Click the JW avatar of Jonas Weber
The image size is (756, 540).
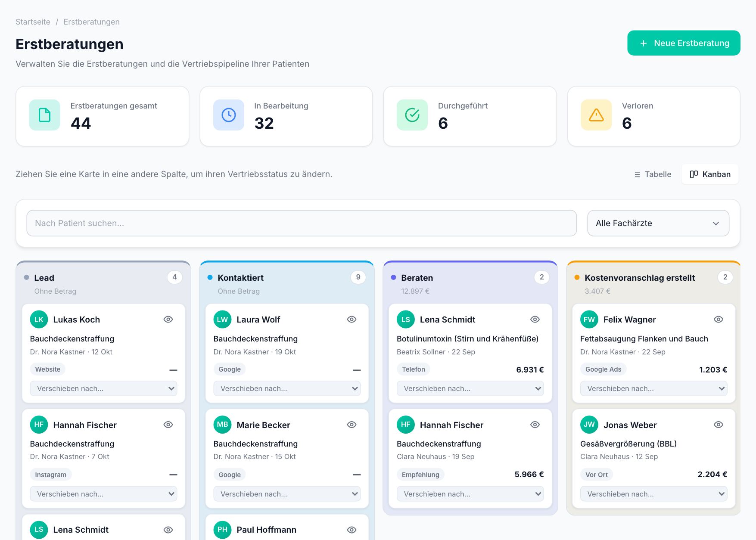coord(589,425)
